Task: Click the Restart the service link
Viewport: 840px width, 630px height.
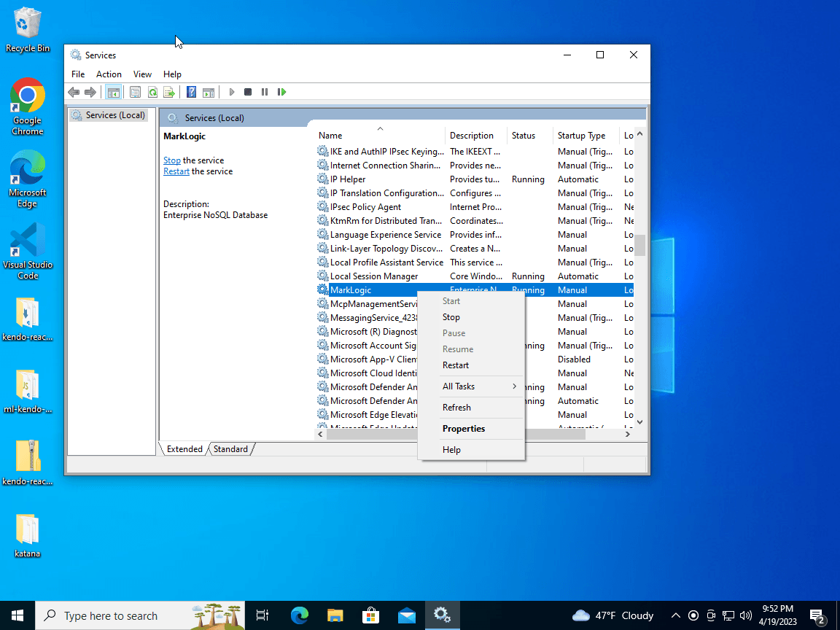Action: pyautogui.click(x=176, y=171)
